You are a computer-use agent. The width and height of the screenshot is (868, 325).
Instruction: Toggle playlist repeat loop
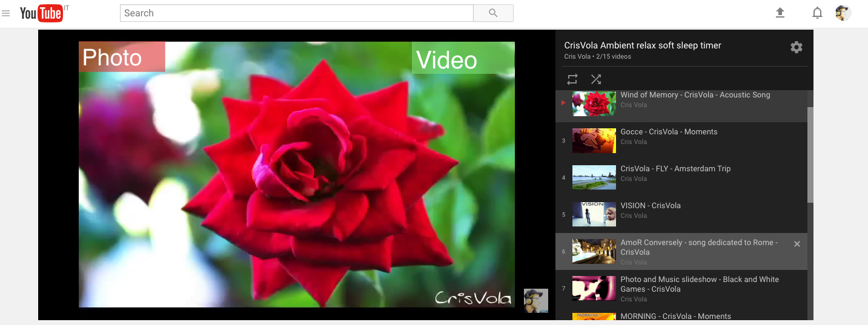(572, 79)
